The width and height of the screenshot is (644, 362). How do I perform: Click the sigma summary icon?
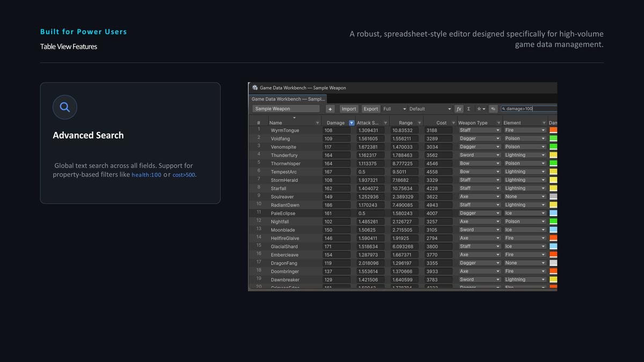click(x=469, y=109)
